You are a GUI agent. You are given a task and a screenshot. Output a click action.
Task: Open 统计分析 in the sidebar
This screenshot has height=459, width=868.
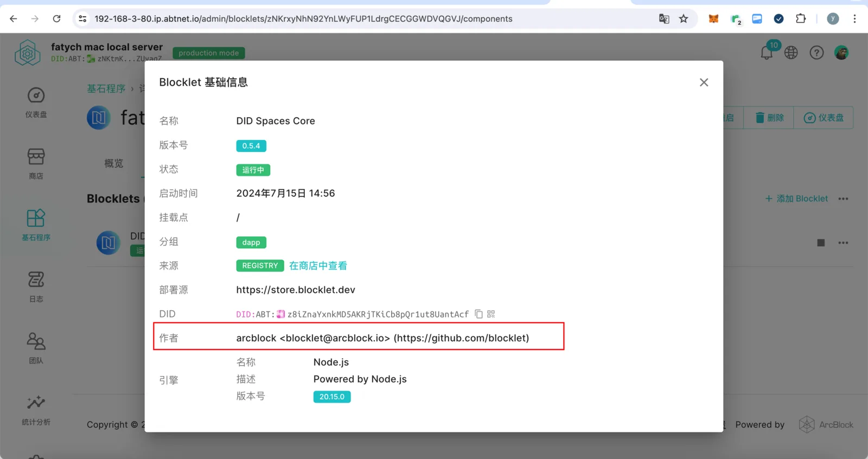click(x=36, y=410)
